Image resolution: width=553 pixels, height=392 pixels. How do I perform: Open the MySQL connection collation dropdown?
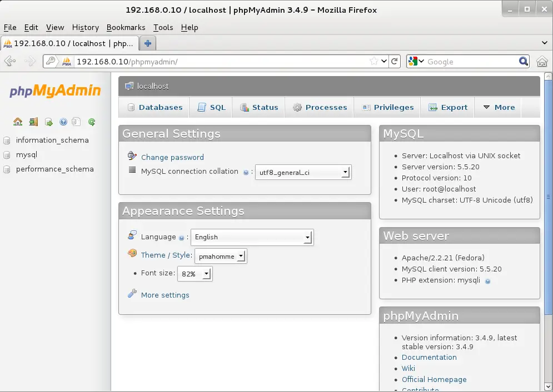pyautogui.click(x=303, y=172)
